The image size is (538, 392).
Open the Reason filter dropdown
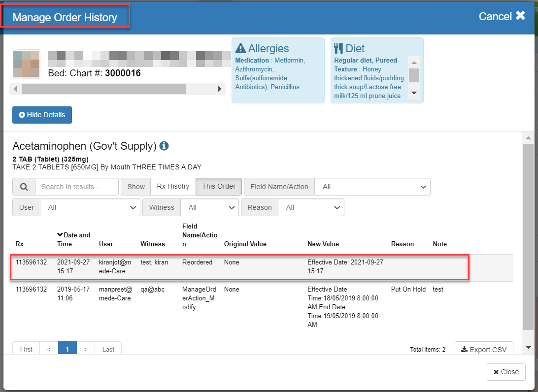coord(311,207)
